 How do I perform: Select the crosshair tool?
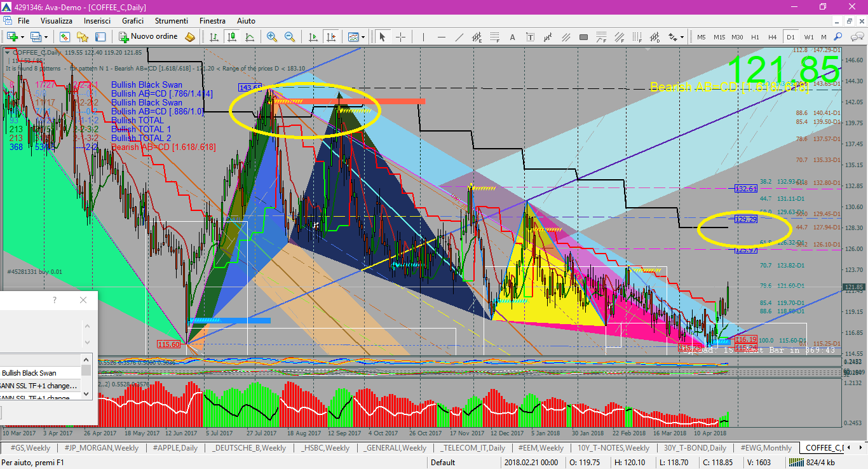click(400, 37)
